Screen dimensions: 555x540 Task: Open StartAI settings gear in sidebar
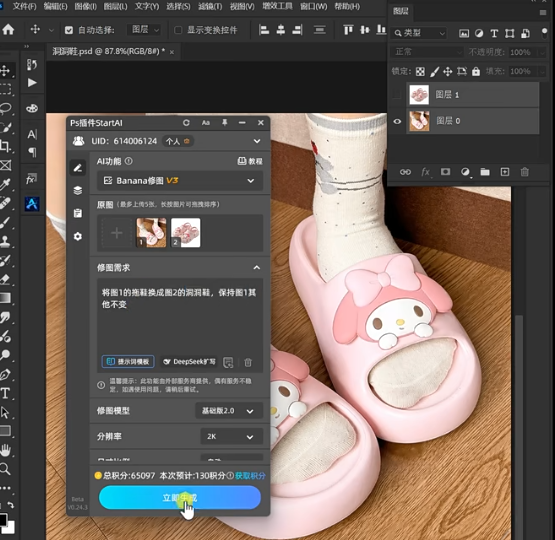click(x=78, y=236)
